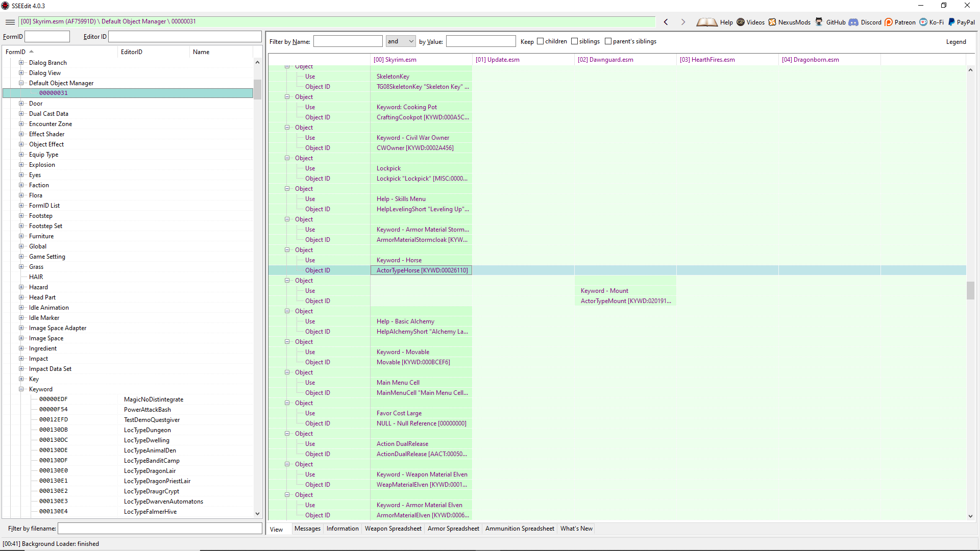Open the Help book icon
The image size is (980, 551).
706,22
